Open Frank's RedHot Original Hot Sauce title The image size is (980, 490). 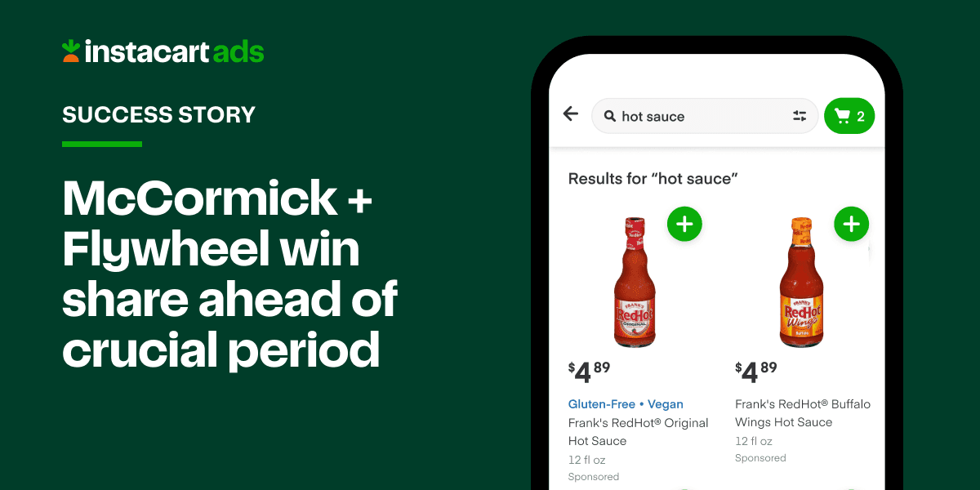(639, 432)
